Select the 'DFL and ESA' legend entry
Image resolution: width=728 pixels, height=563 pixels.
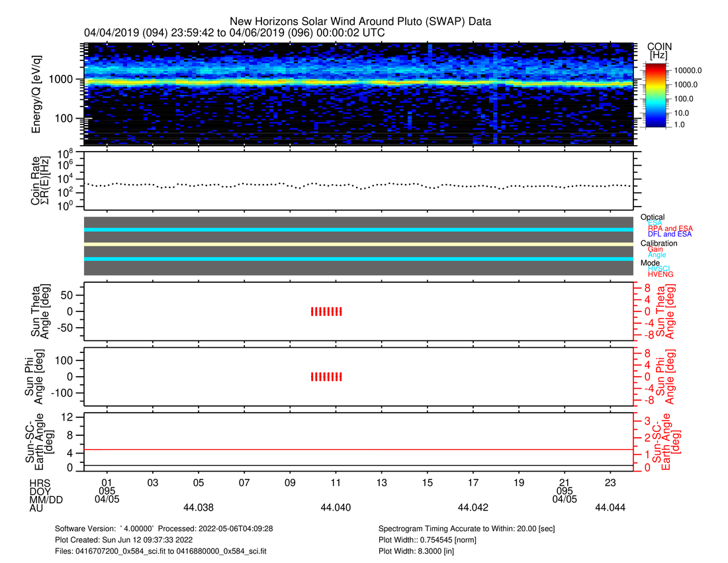click(x=670, y=234)
